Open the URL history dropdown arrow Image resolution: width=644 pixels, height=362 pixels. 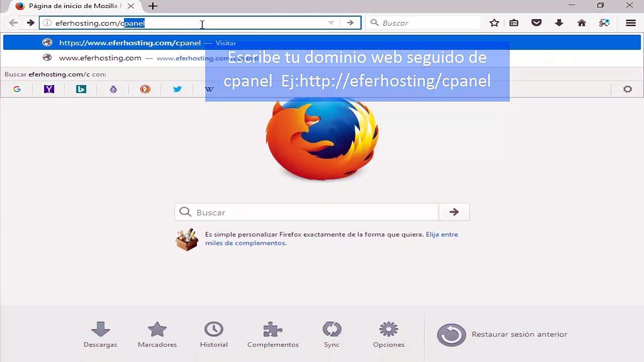[x=331, y=23]
